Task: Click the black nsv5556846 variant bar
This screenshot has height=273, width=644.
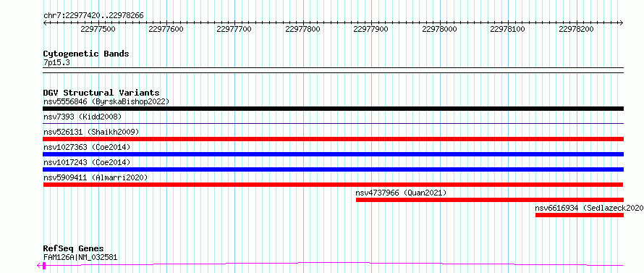Action: pyautogui.click(x=333, y=109)
